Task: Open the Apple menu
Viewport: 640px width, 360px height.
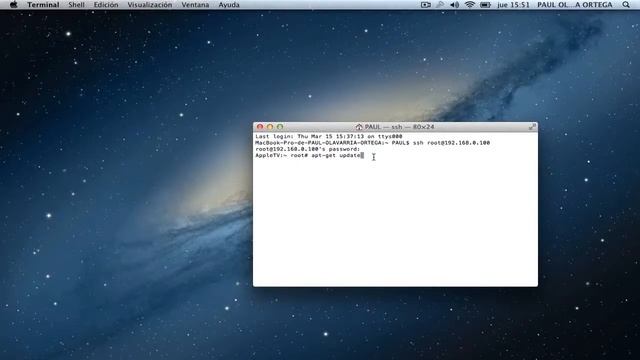Action: [x=13, y=5]
